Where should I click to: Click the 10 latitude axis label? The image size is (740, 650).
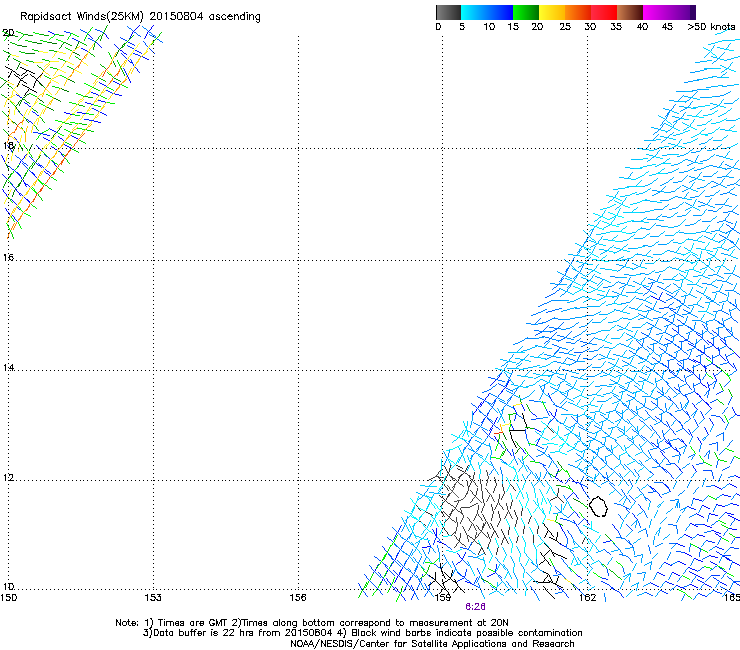click(8, 586)
